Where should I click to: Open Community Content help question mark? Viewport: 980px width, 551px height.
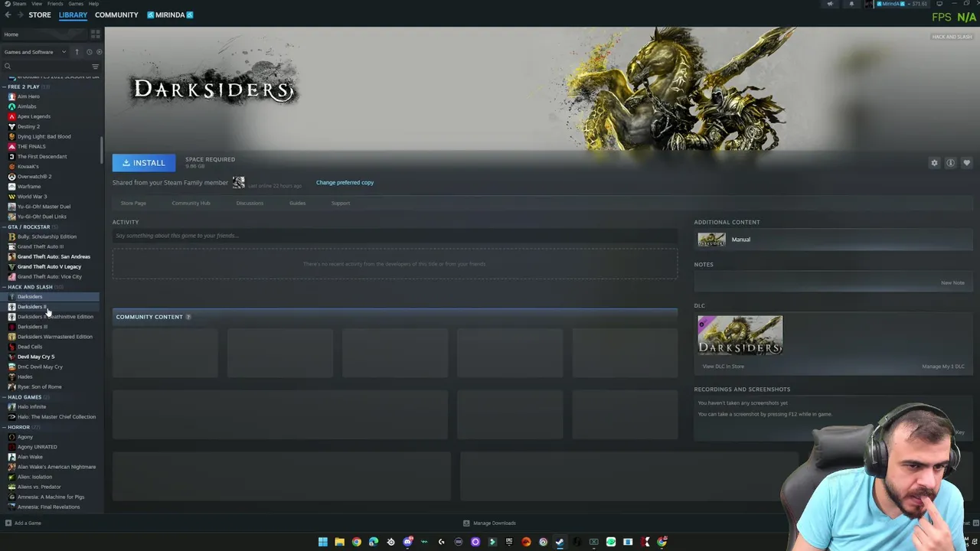point(188,317)
